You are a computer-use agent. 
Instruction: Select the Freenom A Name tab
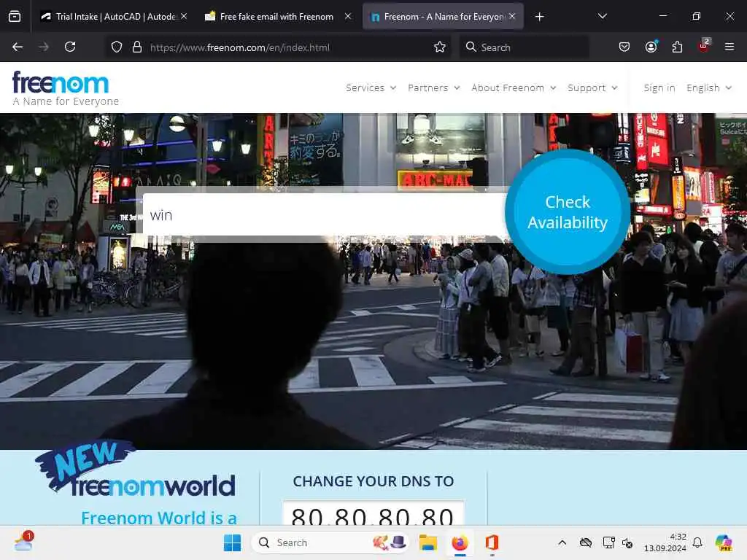point(443,16)
